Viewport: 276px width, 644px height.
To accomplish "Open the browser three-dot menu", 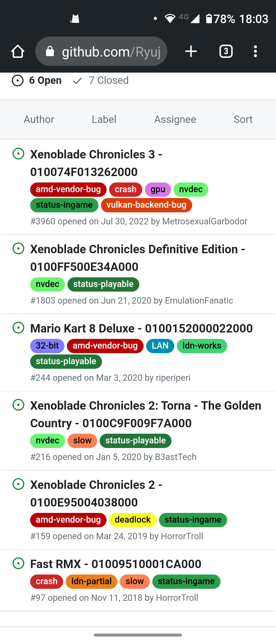I will click(255, 51).
